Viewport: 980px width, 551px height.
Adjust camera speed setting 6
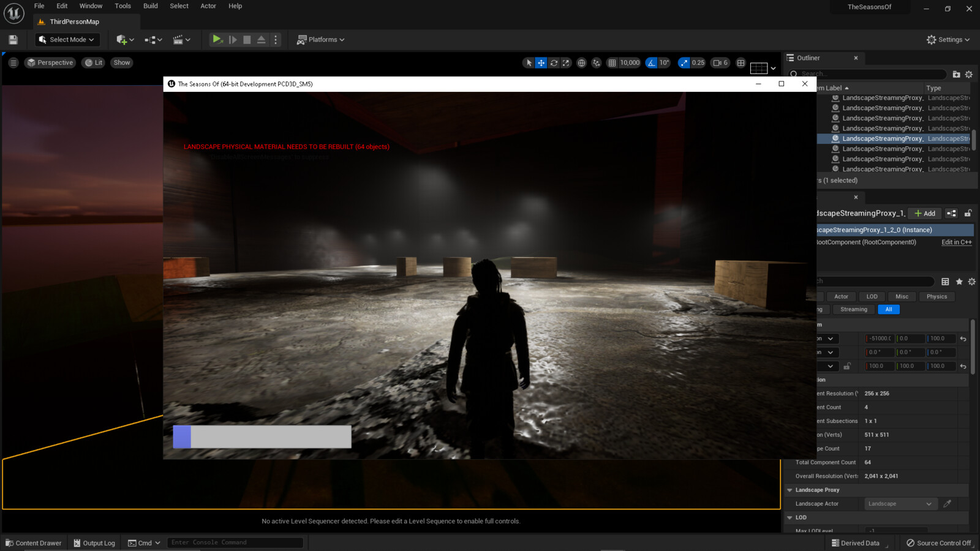click(x=720, y=62)
